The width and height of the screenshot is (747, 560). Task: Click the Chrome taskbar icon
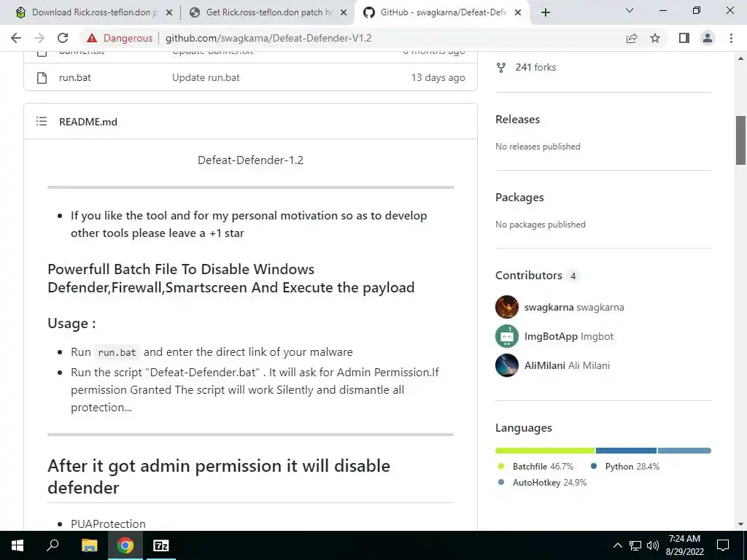(125, 545)
